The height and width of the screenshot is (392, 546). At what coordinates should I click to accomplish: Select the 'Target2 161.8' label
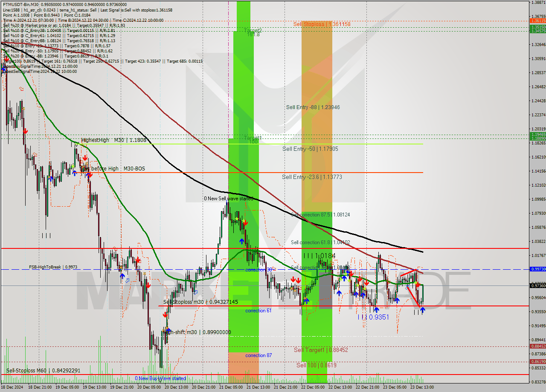coord(253,32)
